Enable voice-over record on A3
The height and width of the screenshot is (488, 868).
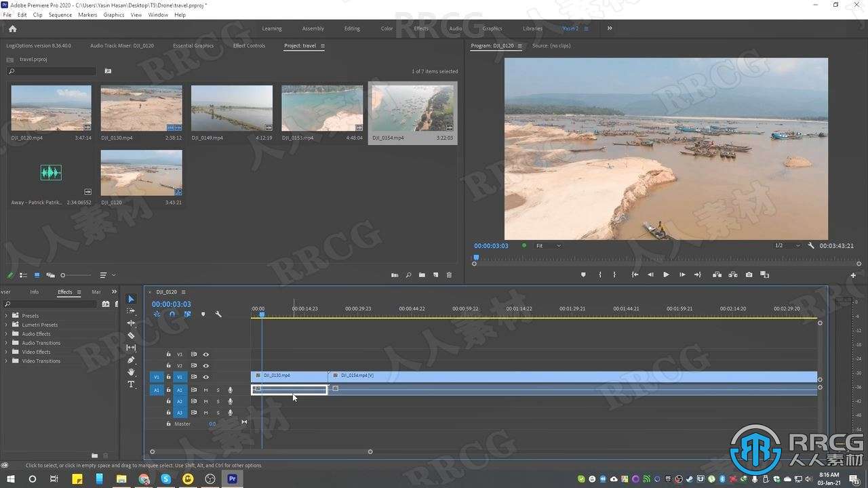[x=231, y=412]
